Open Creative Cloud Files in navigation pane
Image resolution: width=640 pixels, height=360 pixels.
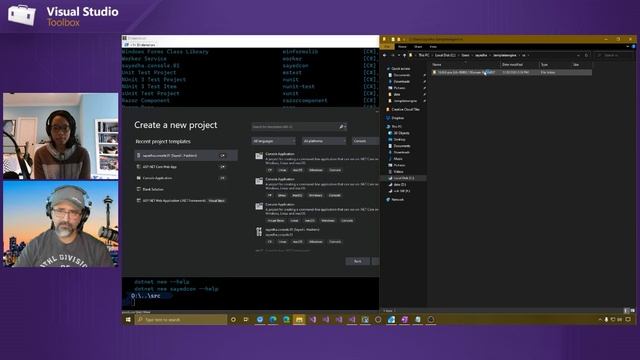click(x=405, y=109)
